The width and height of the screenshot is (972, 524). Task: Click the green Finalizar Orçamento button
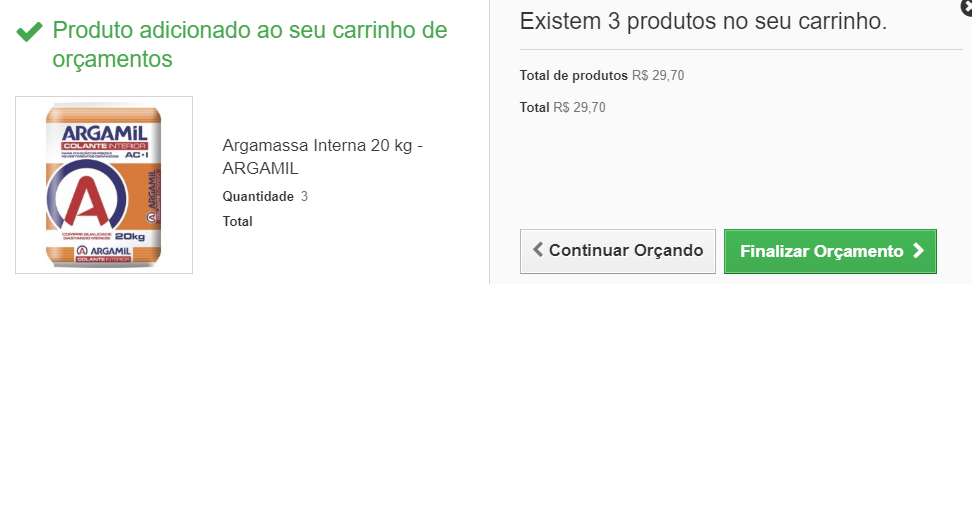[830, 251]
